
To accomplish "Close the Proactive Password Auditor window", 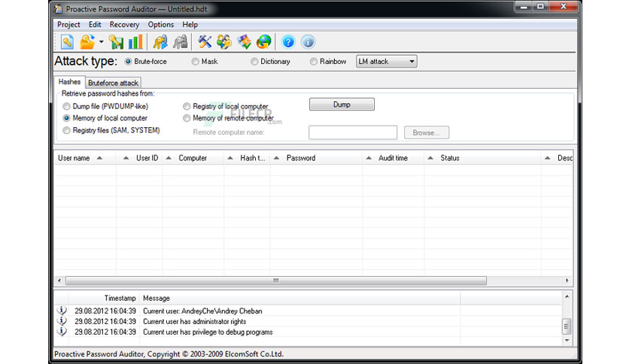I will (x=564, y=7).
